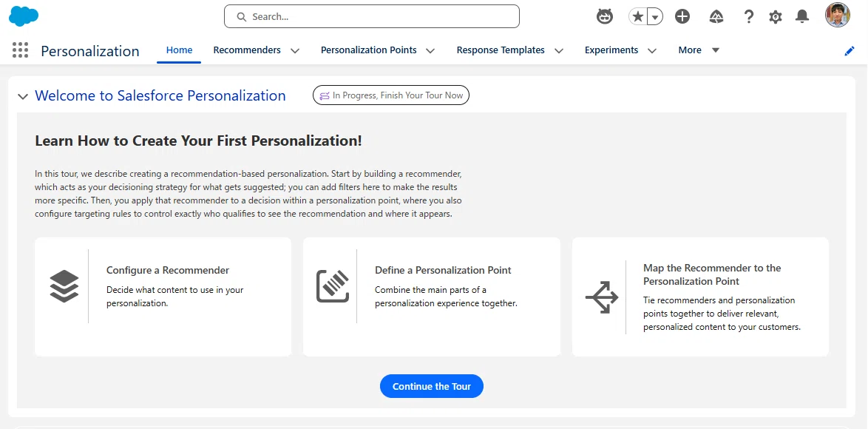
Task: Open the Einstein assistant astro icon
Action: (605, 16)
